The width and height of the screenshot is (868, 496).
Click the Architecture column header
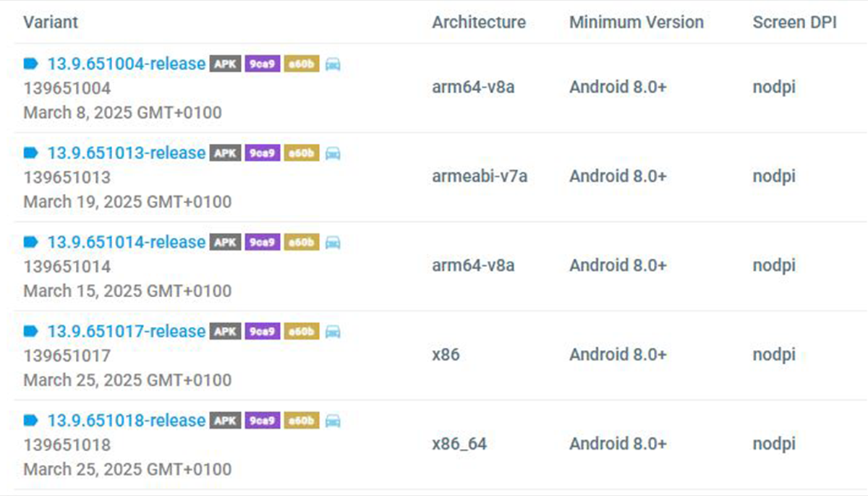[479, 22]
